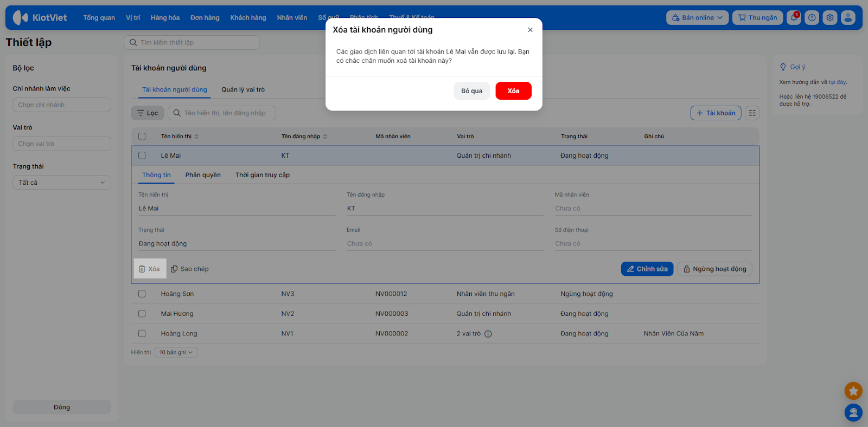Click the column display options icon
868x427 pixels.
tap(752, 113)
